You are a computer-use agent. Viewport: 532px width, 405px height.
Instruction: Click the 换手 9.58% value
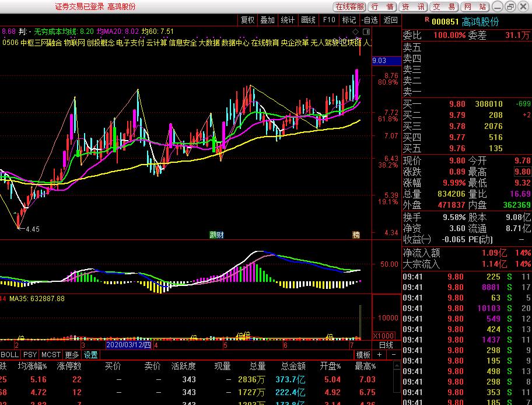point(454,217)
